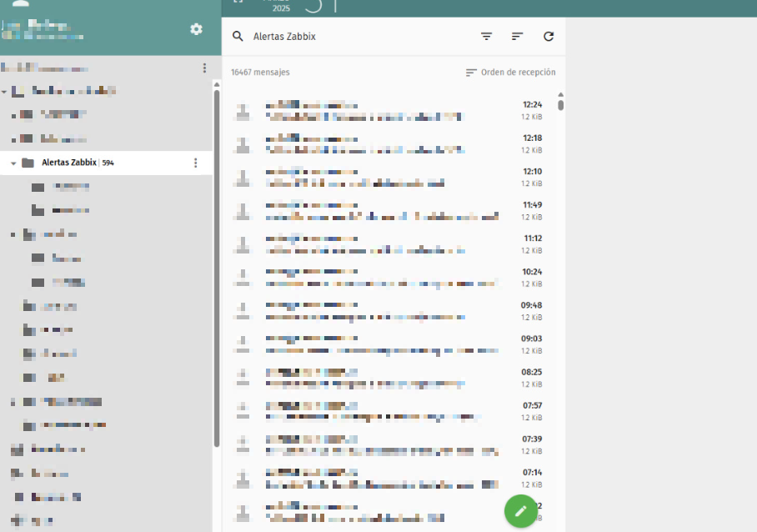The image size is (757, 532).
Task: Refresh the Alertas Zabbix message list
Action: (x=548, y=37)
